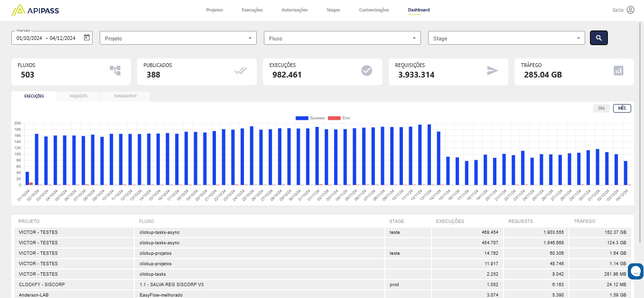Open the date range calendar icon

click(87, 38)
